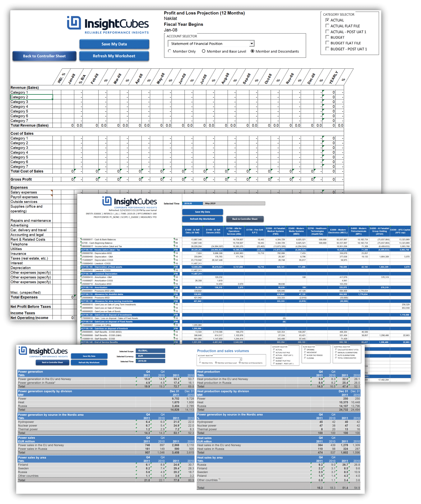The height and width of the screenshot is (504, 421).
Task: Click the Selected Time 2019.09 field in the bottom sheet
Action: [x=150, y=361]
